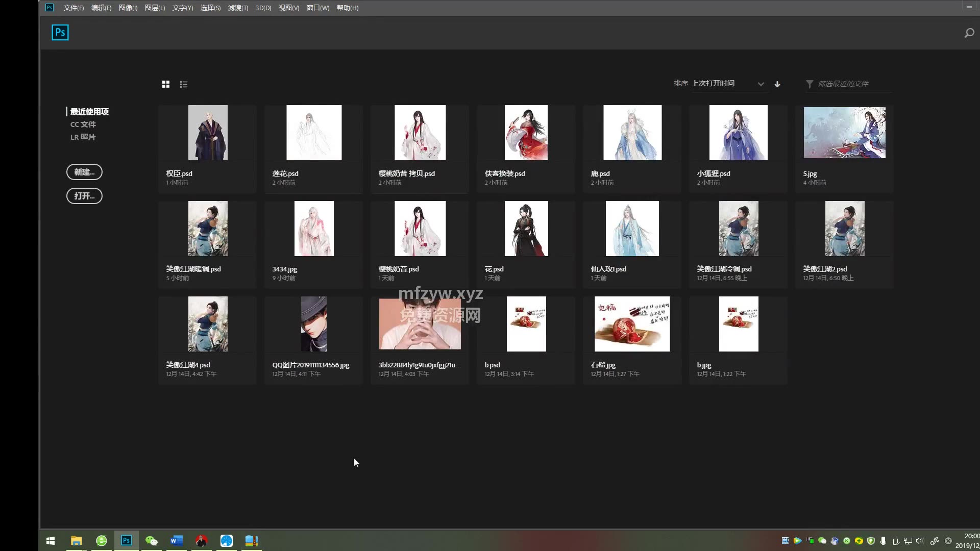Click the 打开... button
The width and height of the screenshot is (980, 551).
84,196
